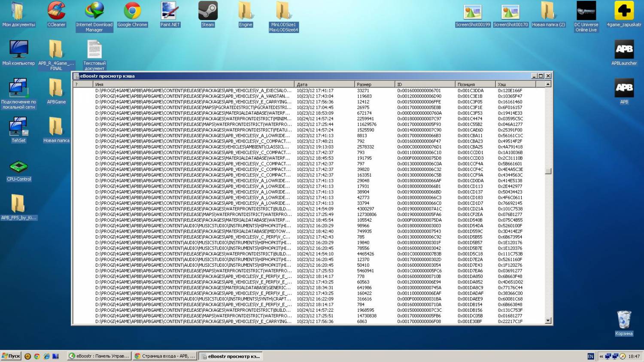This screenshot has height=362, width=644.
Task: Click the Google Chrome desktop shortcut
Action: 132,12
